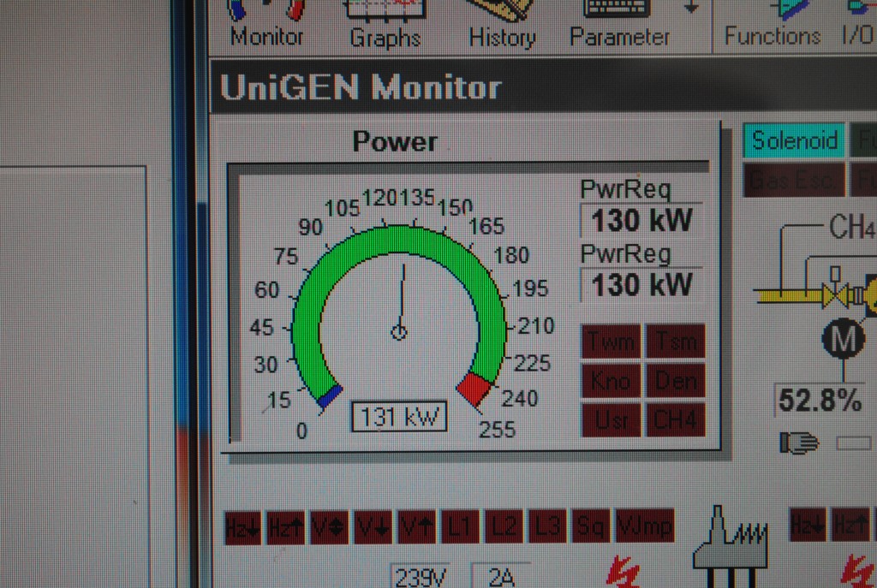Click the lightning bolt left of factory icon
Image resolution: width=877 pixels, height=588 pixels.
(622, 573)
